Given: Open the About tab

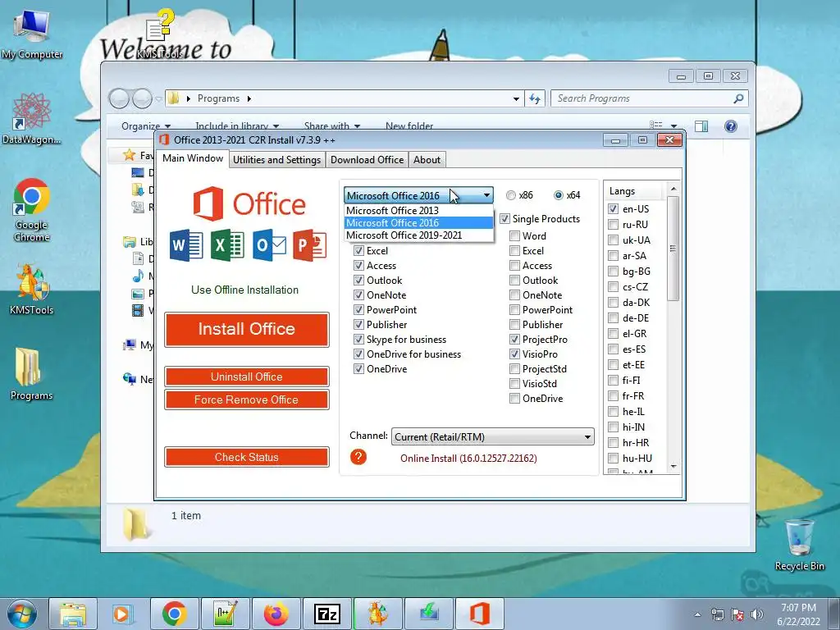Looking at the screenshot, I should tap(427, 160).
